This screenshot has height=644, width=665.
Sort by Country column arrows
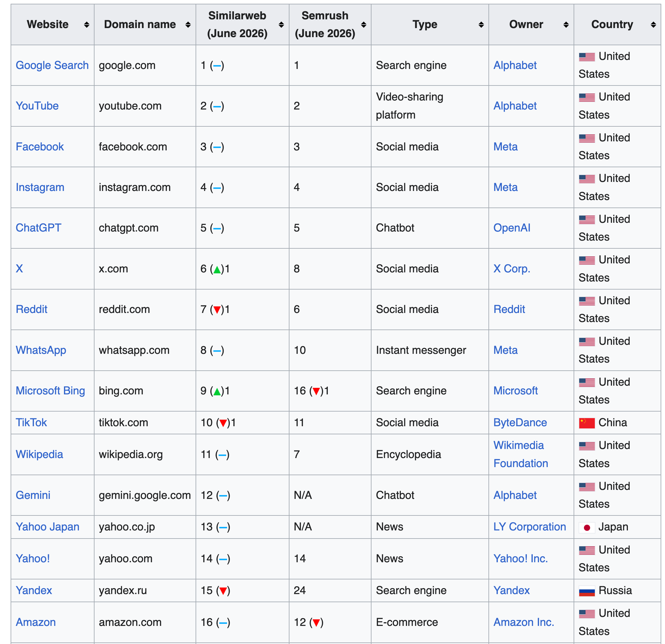click(x=653, y=24)
